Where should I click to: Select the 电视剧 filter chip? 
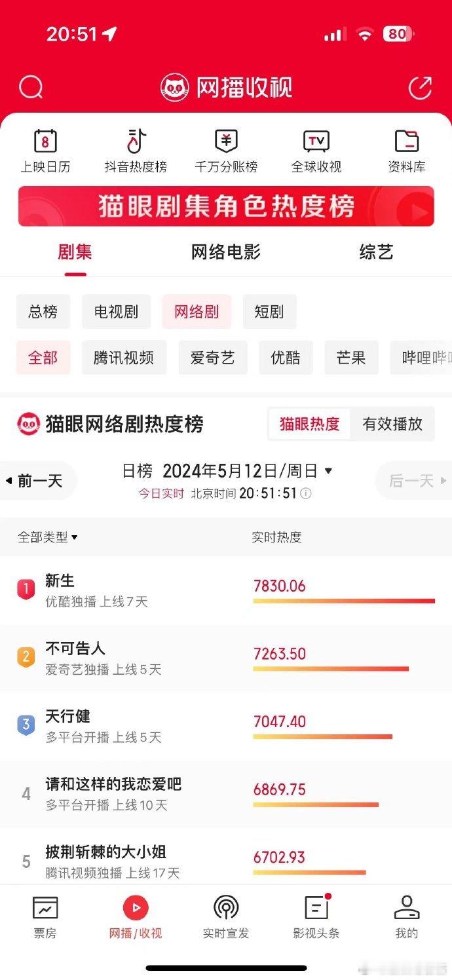tap(116, 311)
